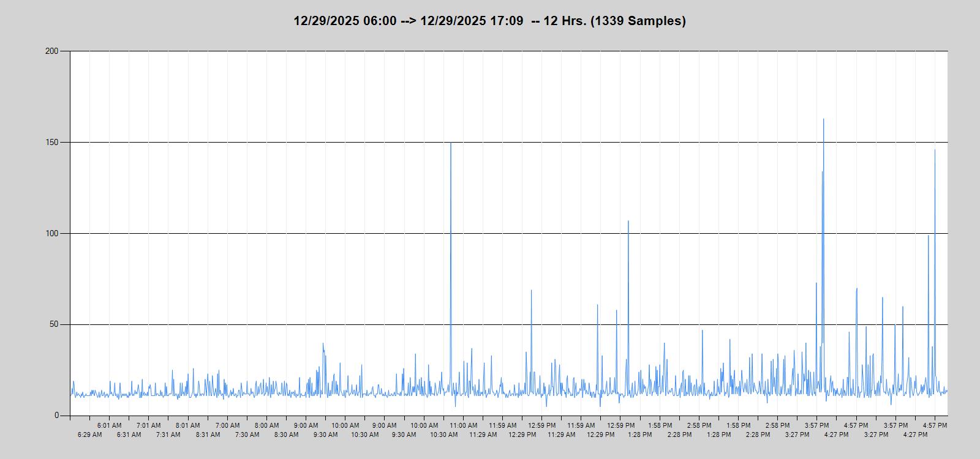Click the tall spike peak at the far right

pos(935,151)
